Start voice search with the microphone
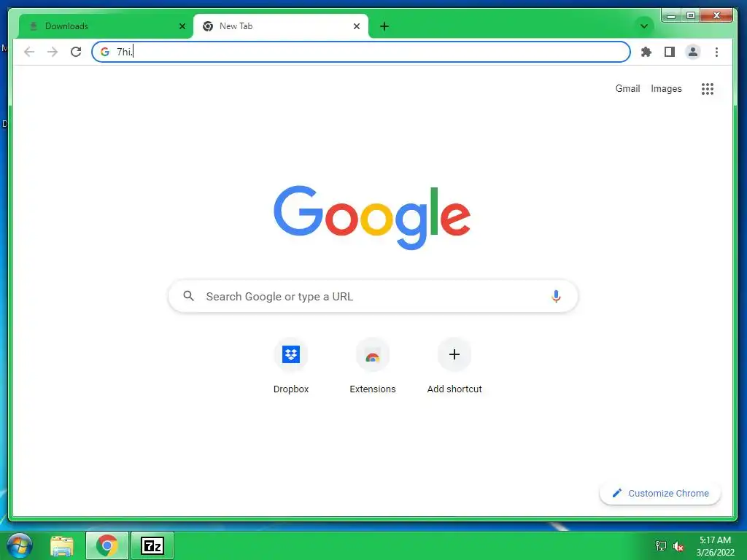The image size is (747, 560). click(x=555, y=296)
